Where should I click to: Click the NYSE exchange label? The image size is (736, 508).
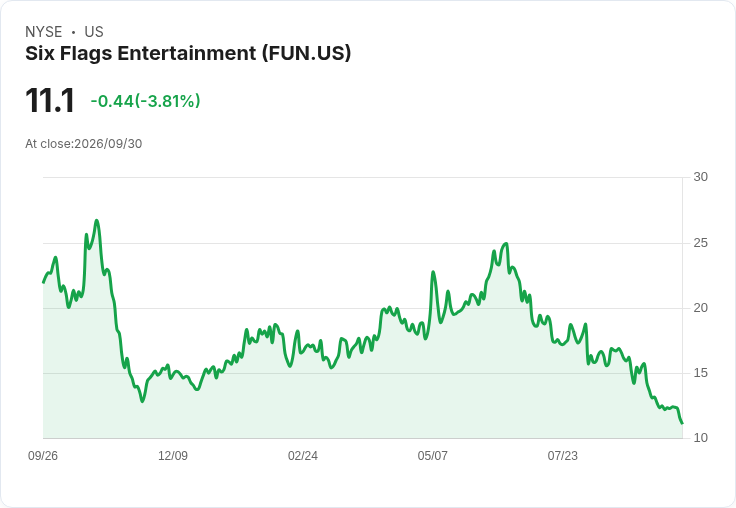[x=44, y=32]
